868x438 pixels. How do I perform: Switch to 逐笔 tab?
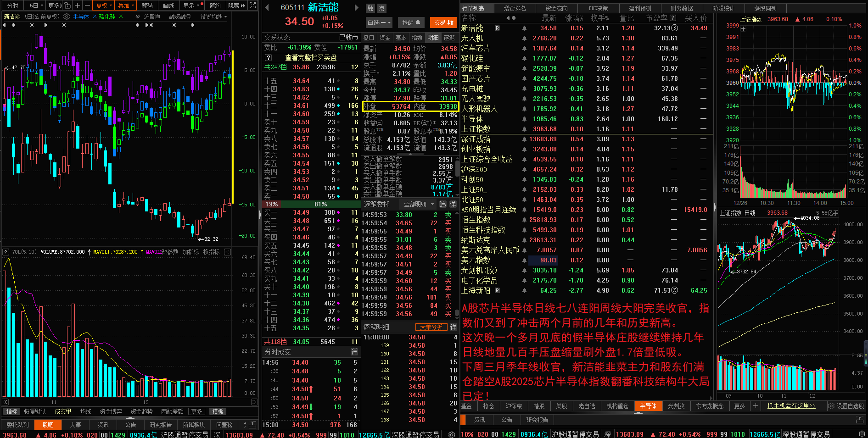pos(449,38)
